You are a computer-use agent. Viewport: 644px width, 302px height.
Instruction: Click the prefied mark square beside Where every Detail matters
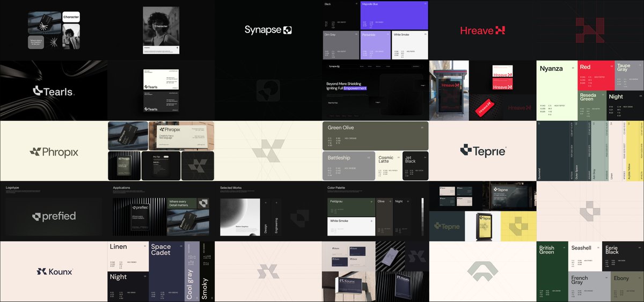pyautogui.click(x=203, y=203)
